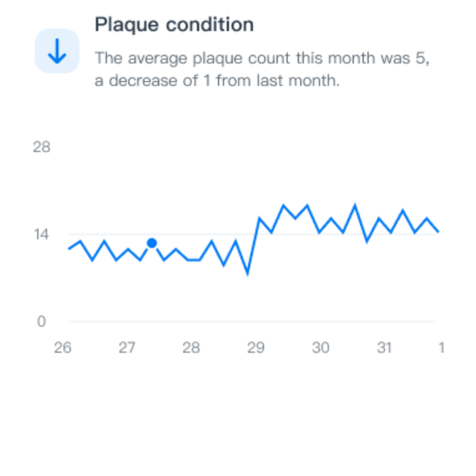Select date 30 on the horizontal axis
The image size is (476, 476).
coord(321,347)
